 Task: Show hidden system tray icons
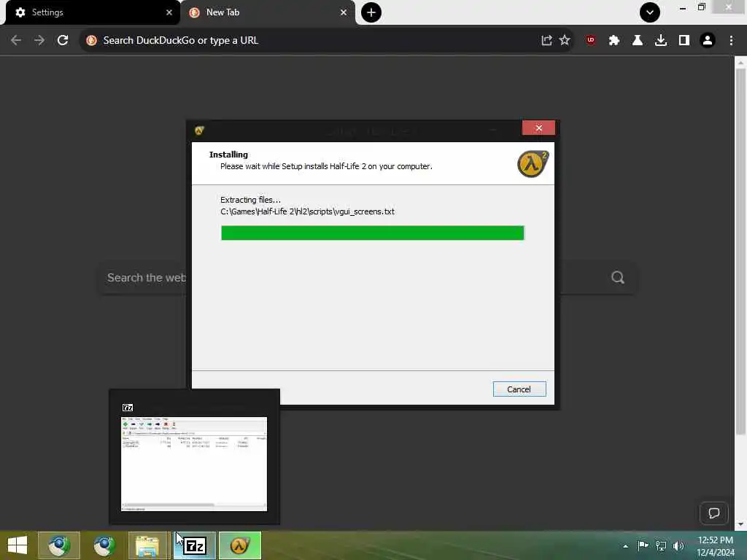(x=625, y=546)
